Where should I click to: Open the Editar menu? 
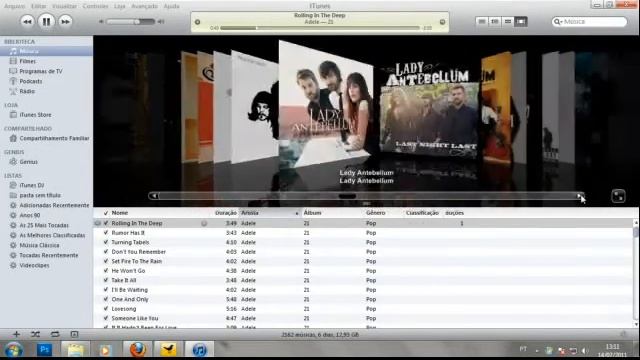click(x=39, y=6)
